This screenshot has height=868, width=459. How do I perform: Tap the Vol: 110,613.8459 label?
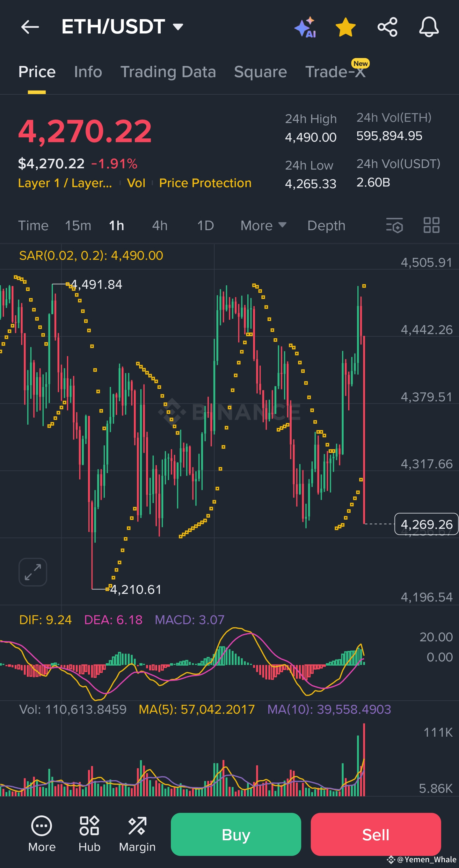73,709
